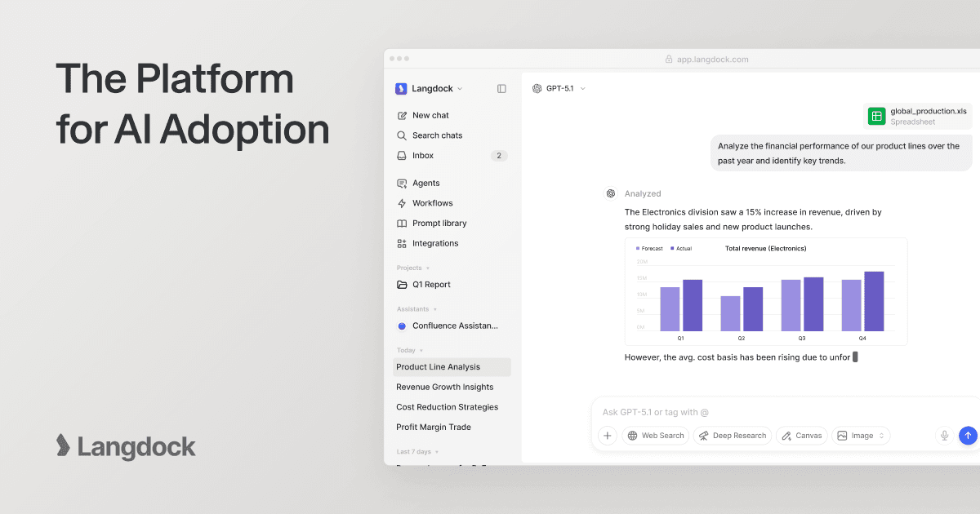Click the Confluence Assistant blue circle icon
Viewport: 980px width, 514px height.
coord(402,326)
